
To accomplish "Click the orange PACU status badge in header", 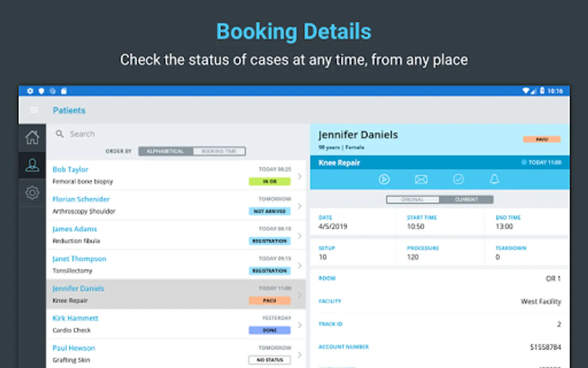I will click(x=542, y=139).
